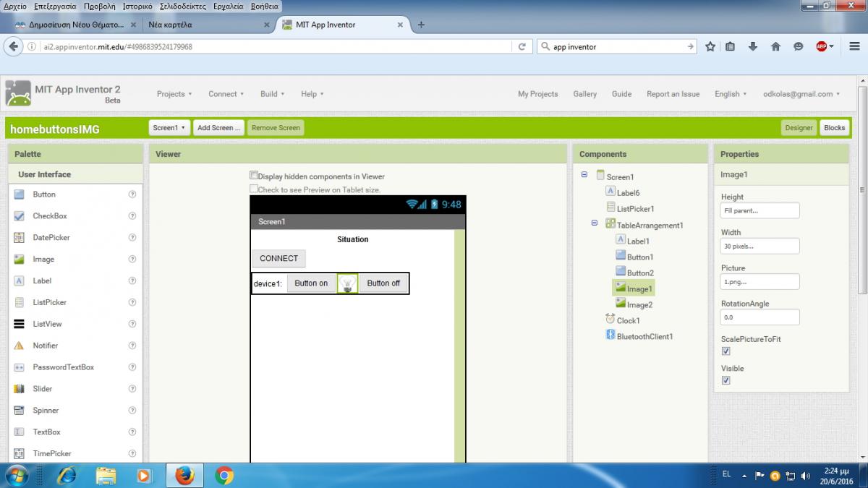This screenshot has width=868, height=488.
Task: Pick the Notifier warning icon
Action: pyautogui.click(x=20, y=346)
